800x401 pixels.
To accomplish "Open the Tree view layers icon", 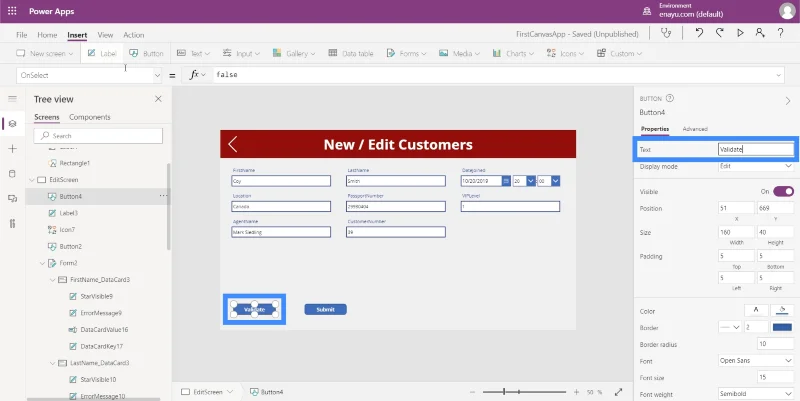I will point(13,123).
